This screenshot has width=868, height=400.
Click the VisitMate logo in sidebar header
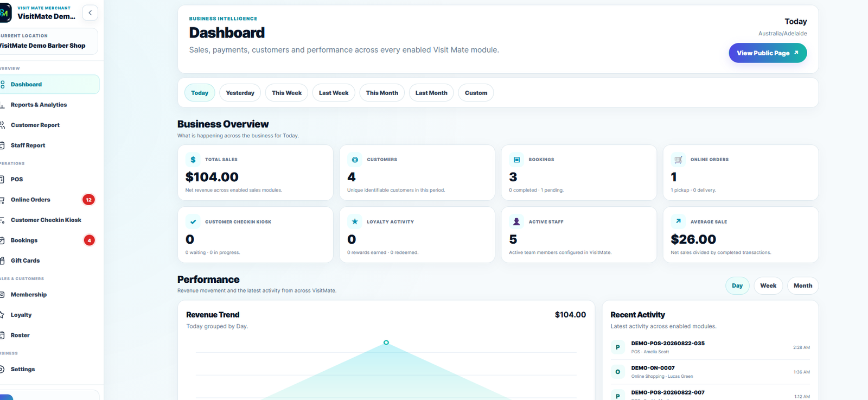point(5,13)
